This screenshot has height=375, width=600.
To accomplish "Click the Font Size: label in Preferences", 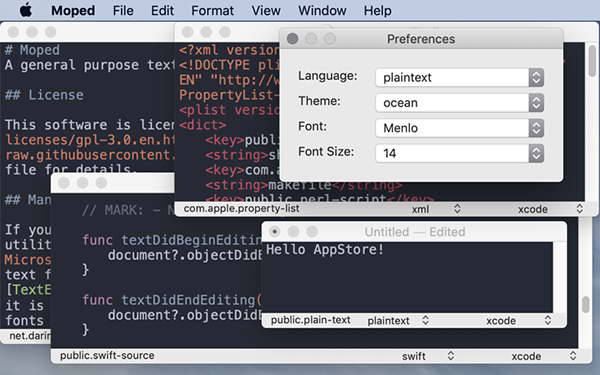I will [x=326, y=152].
